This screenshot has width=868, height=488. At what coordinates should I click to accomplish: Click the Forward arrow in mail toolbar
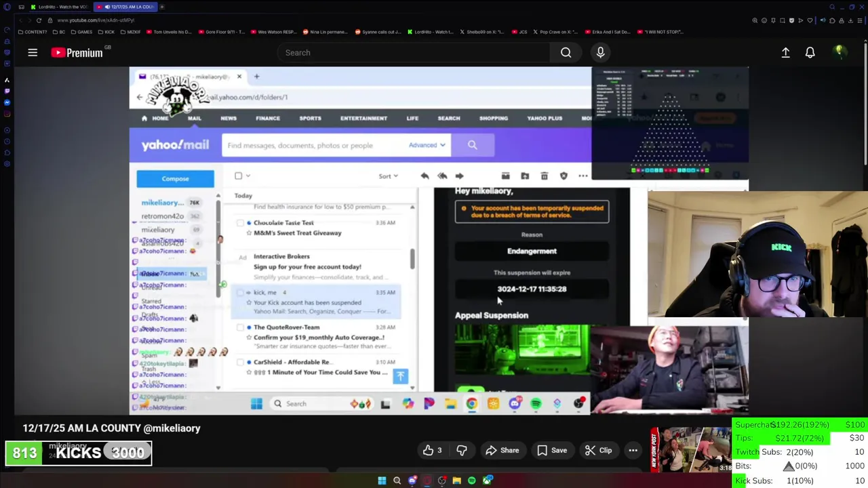[x=459, y=176]
